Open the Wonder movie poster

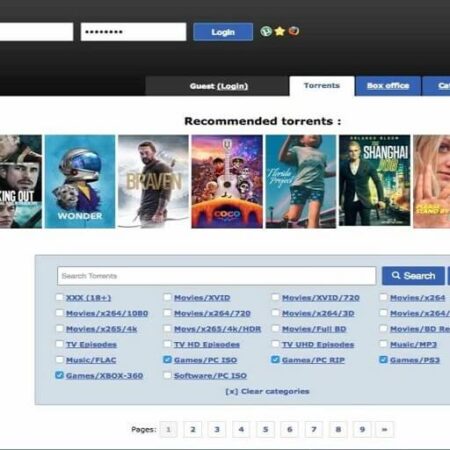click(80, 182)
